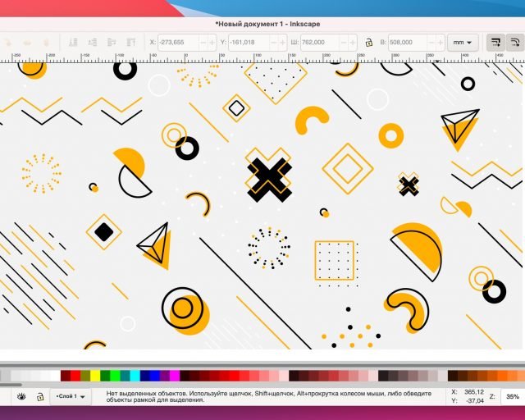Increase В height with plus button
525x420 pixels.
coord(441,43)
